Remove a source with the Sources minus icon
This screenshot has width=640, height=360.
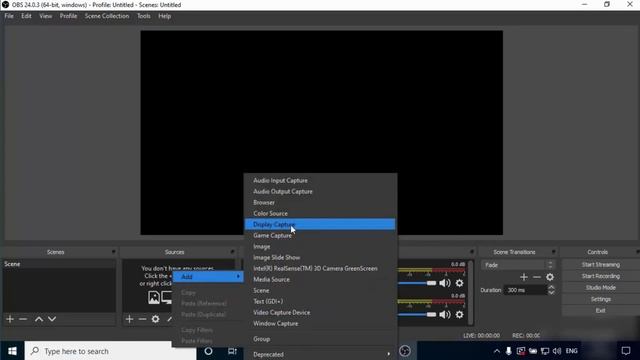pos(142,319)
